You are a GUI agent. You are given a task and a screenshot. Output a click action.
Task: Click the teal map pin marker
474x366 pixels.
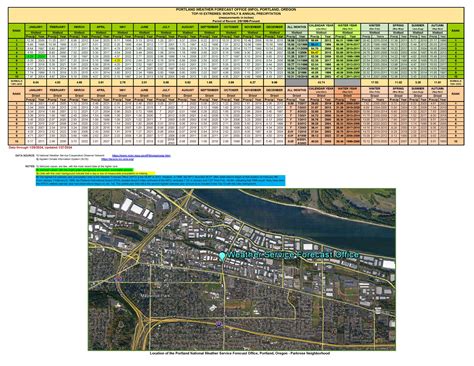coord(222,256)
